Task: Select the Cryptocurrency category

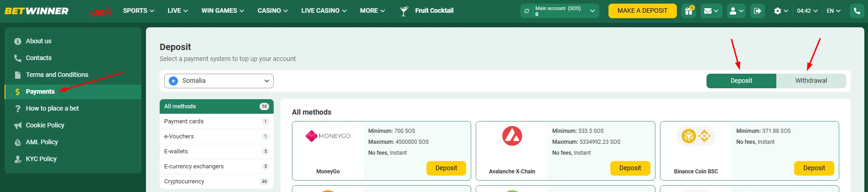Action: [217, 182]
